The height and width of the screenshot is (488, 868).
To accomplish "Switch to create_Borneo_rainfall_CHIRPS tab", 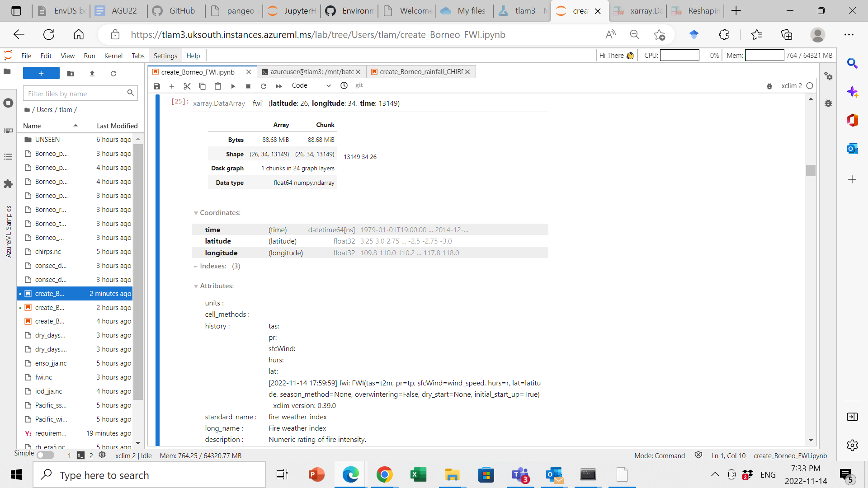I will coord(420,72).
